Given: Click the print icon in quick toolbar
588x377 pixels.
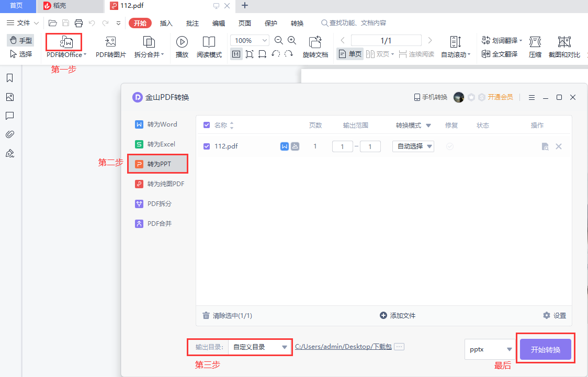Looking at the screenshot, I should coord(79,23).
